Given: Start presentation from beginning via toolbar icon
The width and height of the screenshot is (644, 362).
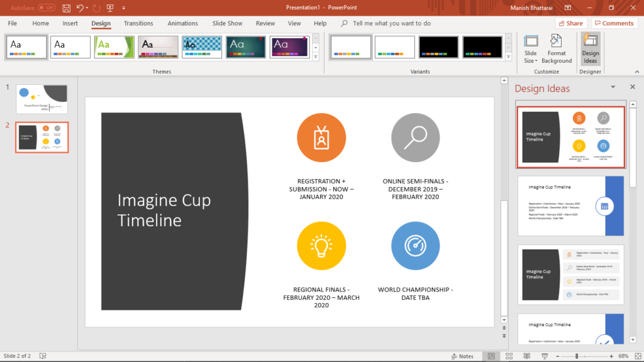Looking at the screenshot, I should (x=110, y=8).
